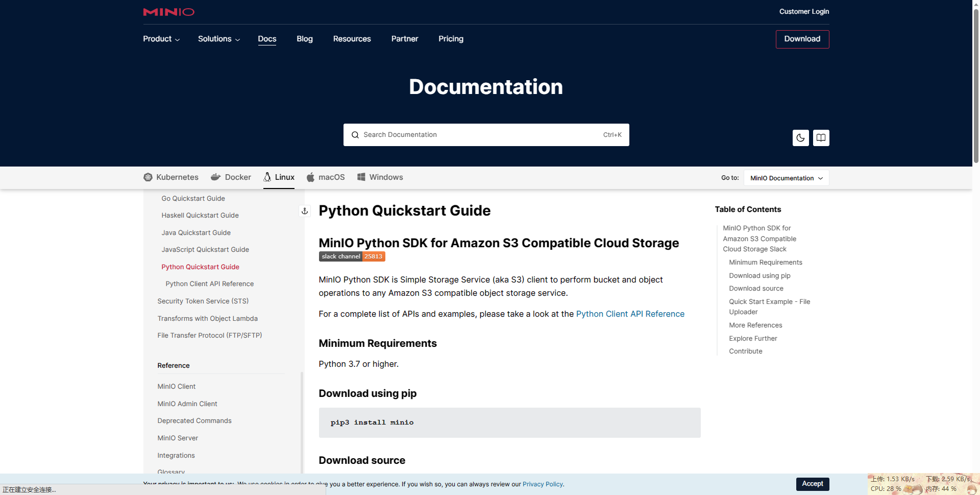This screenshot has width=980, height=495.
Task: Open the MinIO Documentation Go to dropdown
Action: point(786,178)
